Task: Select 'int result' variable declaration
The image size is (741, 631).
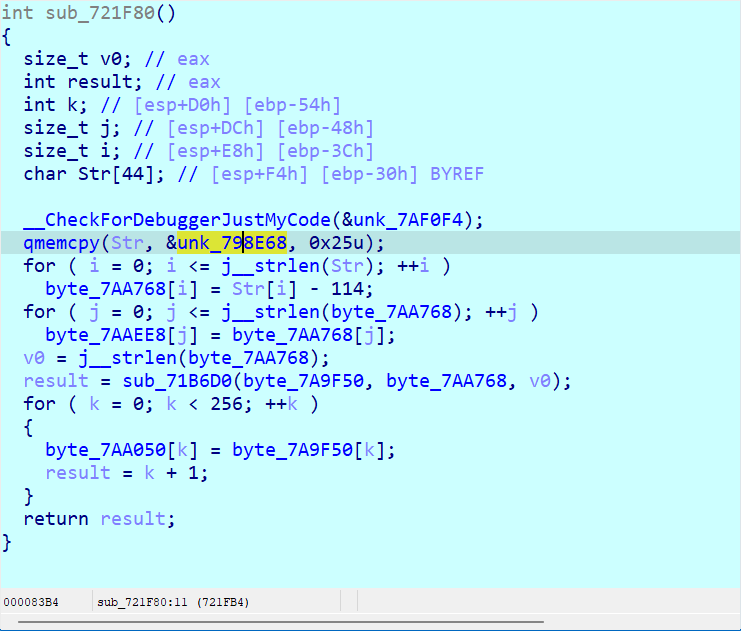Action: [83, 82]
